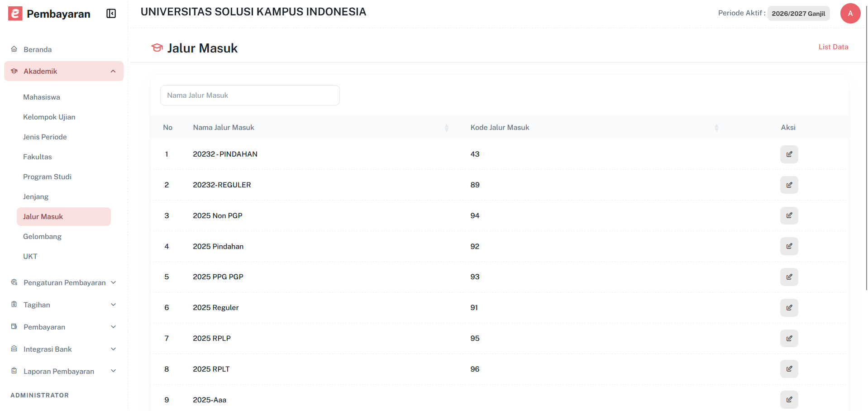Edit the 20232-REGULER row
The image size is (868, 411).
coord(789,185)
